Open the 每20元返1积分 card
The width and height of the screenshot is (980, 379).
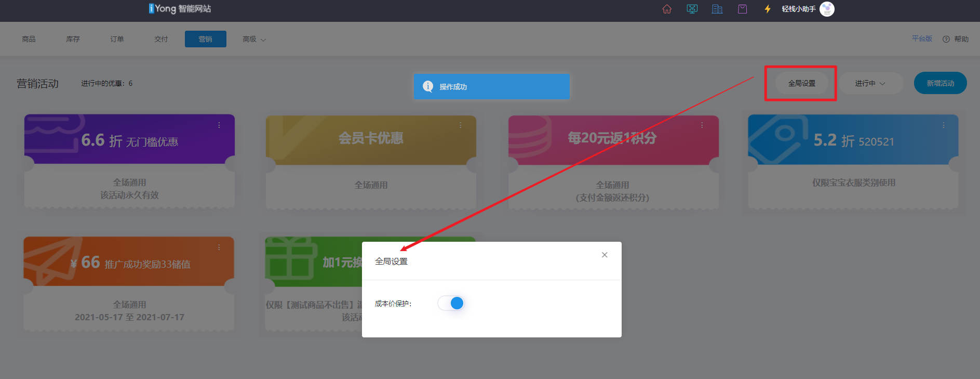point(613,162)
